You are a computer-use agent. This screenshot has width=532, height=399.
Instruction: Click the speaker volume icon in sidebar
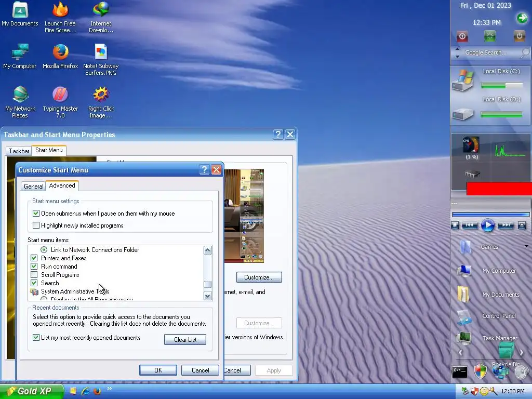tap(521, 371)
